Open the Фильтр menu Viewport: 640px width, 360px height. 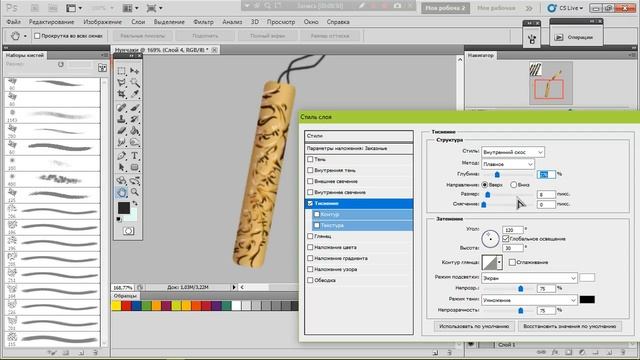(203, 22)
